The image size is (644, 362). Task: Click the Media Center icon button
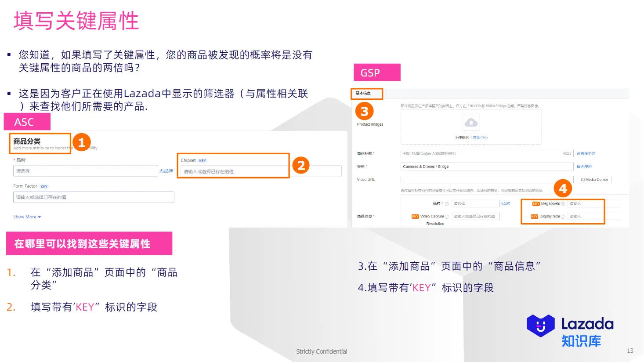[x=594, y=179]
